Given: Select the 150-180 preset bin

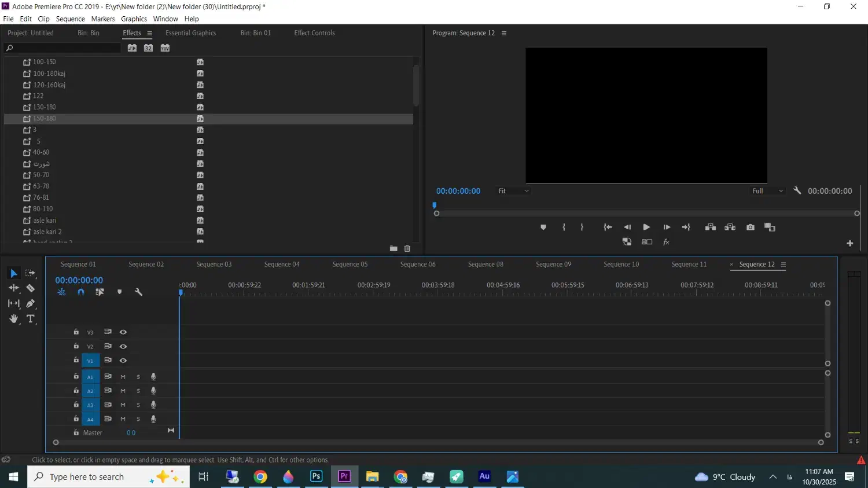Looking at the screenshot, I should click(45, 119).
